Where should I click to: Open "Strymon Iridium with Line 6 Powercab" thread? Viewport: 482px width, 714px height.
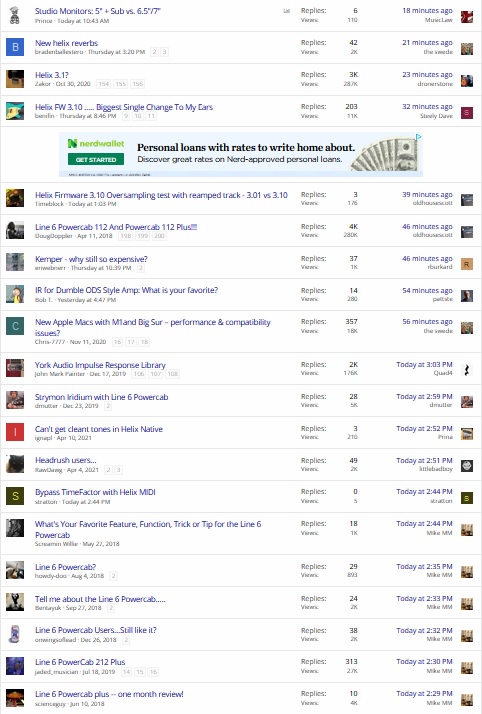point(101,397)
